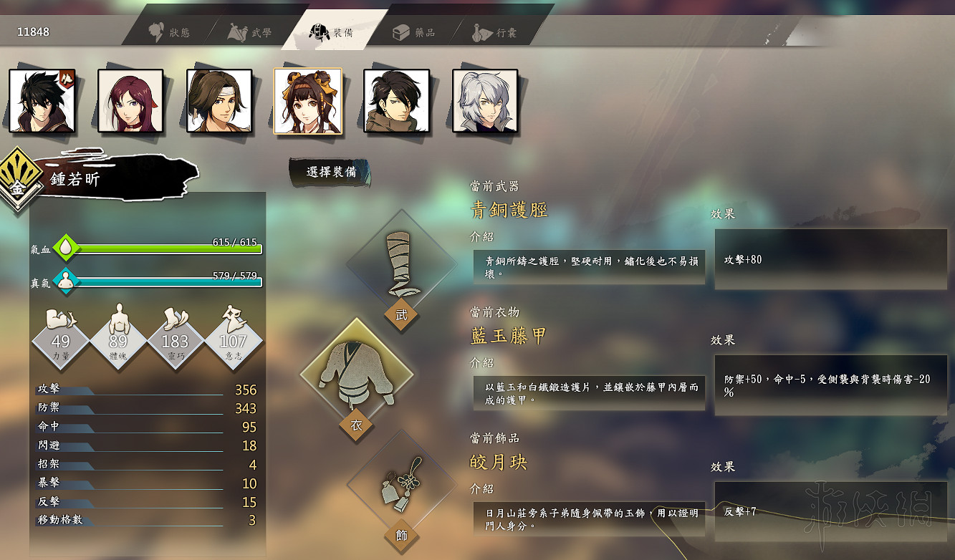Image resolution: width=955 pixels, height=560 pixels.
Task: Switch to the 武學 martial arts tab
Action: (x=250, y=32)
